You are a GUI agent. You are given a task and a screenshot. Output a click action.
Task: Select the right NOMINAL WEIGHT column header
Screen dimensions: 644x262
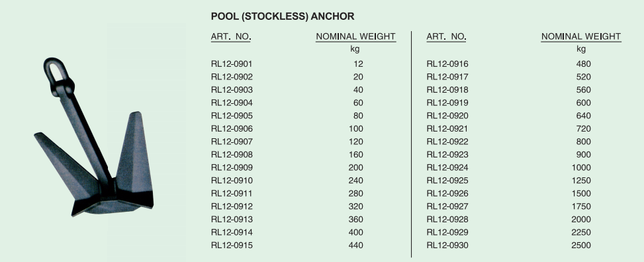click(580, 36)
